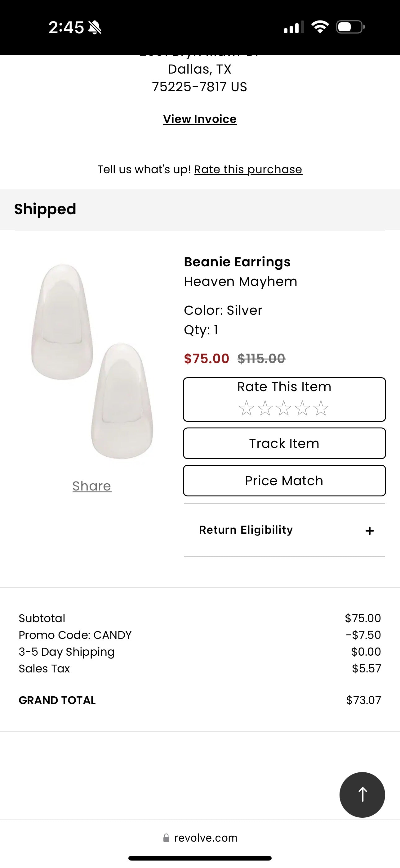Tap the Wi-Fi status icon
The image size is (400, 868).
pyautogui.click(x=320, y=27)
